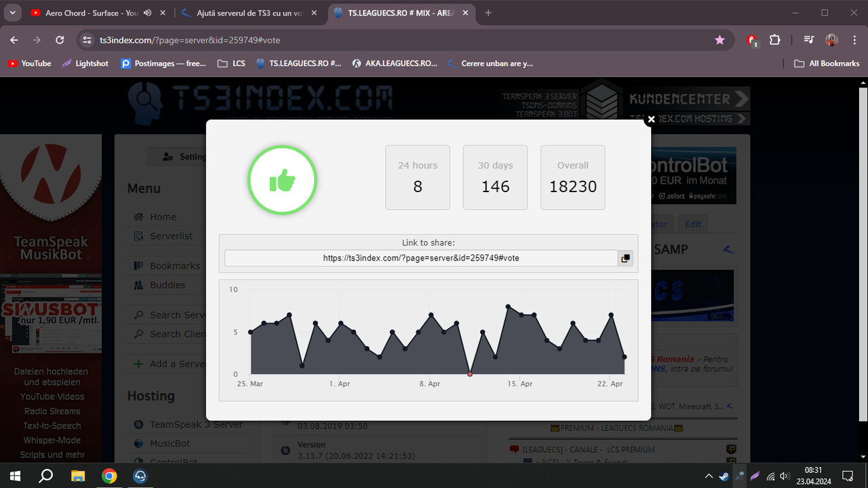The height and width of the screenshot is (488, 868).
Task: Click the Settings user-gear button
Action: pyautogui.click(x=178, y=156)
